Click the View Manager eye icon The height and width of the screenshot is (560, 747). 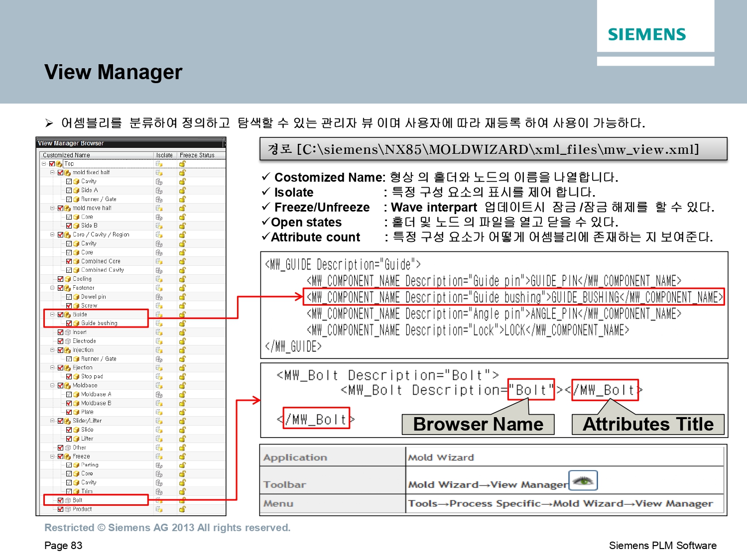point(583,481)
